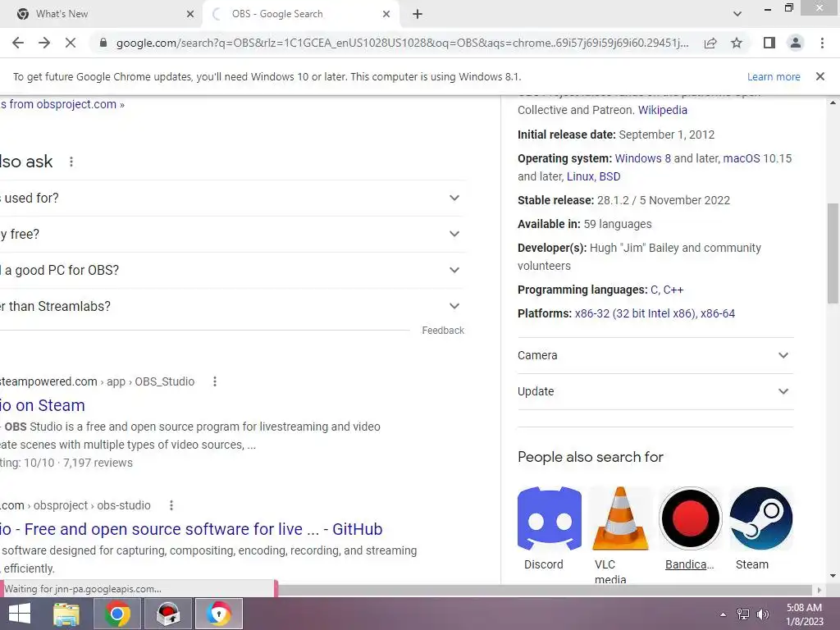Image resolution: width=840 pixels, height=630 pixels.
Task: Open a new tab
Action: point(418,14)
